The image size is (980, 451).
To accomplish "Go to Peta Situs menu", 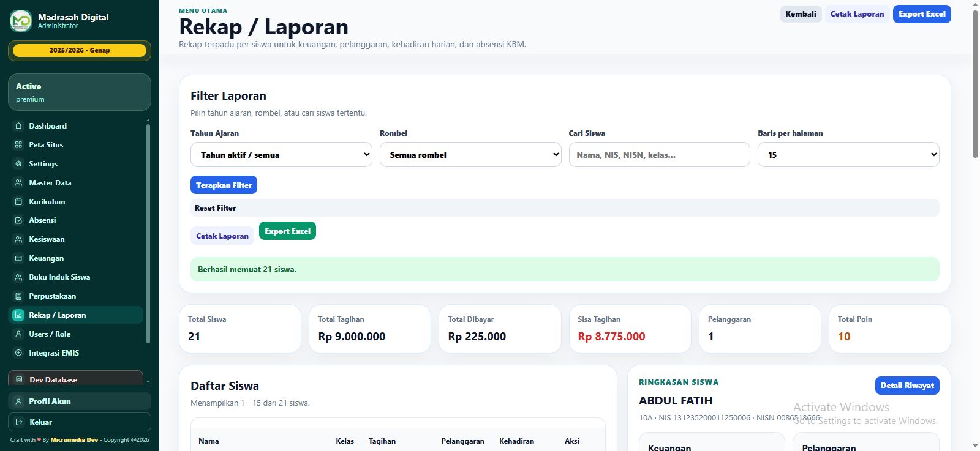I will click(76, 145).
